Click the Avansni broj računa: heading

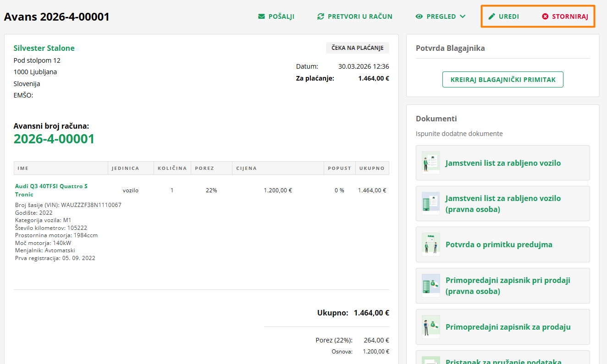[51, 126]
